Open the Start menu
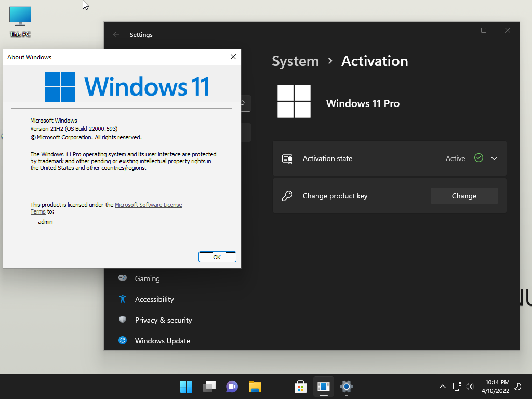The height and width of the screenshot is (399, 532). (187, 387)
